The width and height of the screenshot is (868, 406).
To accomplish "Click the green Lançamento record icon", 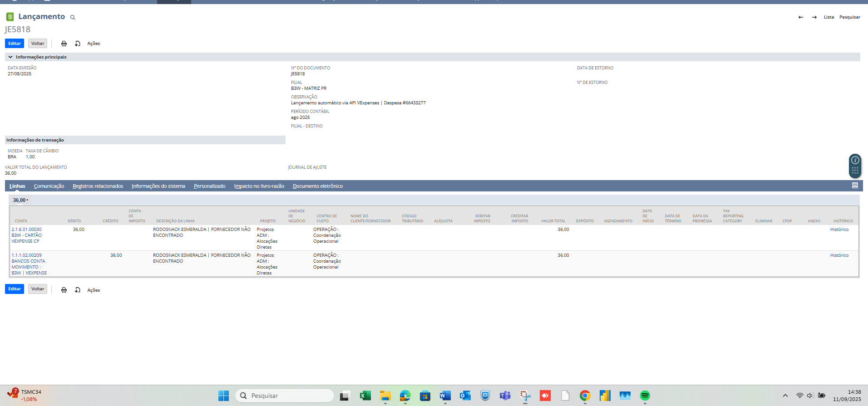I will pos(10,17).
